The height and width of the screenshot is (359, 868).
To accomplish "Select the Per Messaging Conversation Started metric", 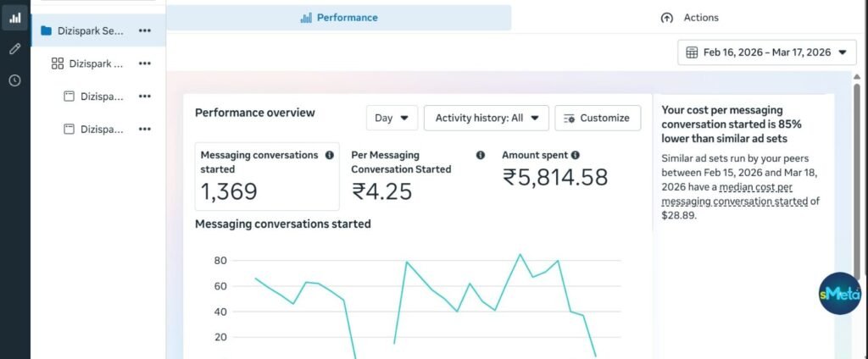I will pyautogui.click(x=418, y=176).
